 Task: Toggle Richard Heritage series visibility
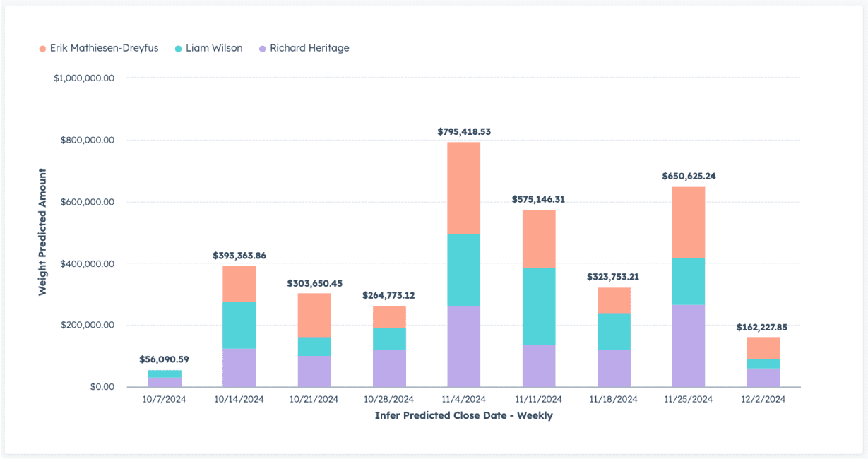(309, 47)
